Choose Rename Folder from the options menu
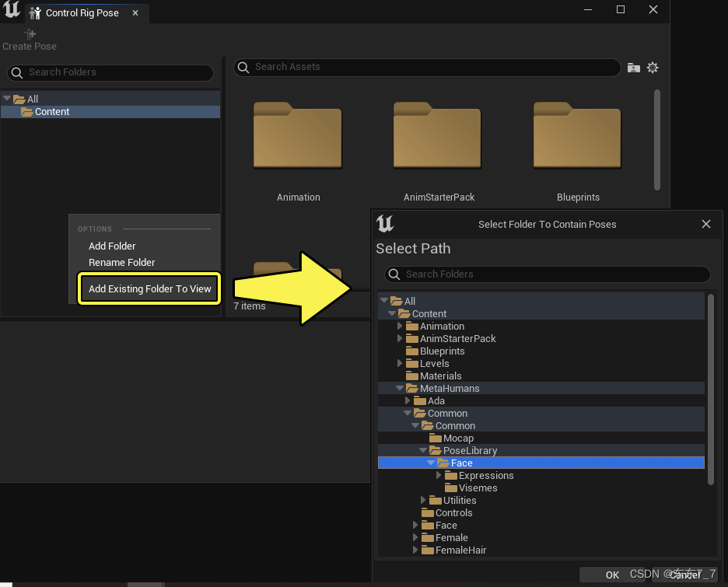This screenshot has height=587, width=728. click(121, 262)
